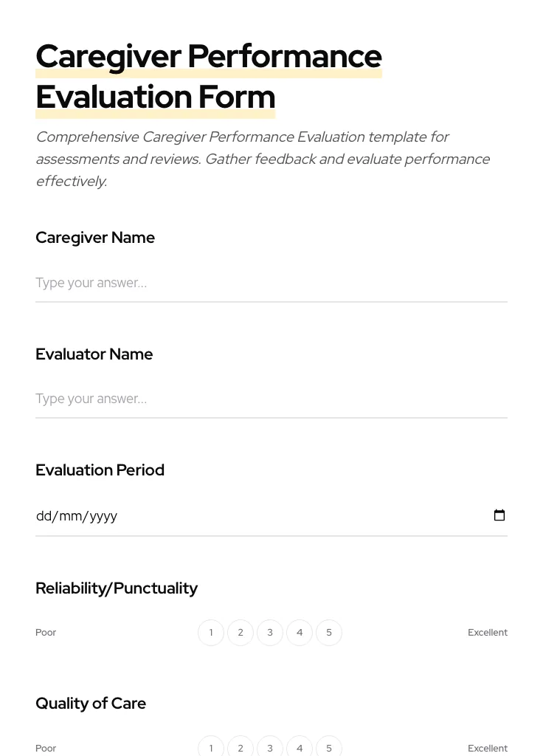This screenshot has height=756, width=543.
Task: Select rating 2 for Reliability/Punctuality
Action: 241,633
